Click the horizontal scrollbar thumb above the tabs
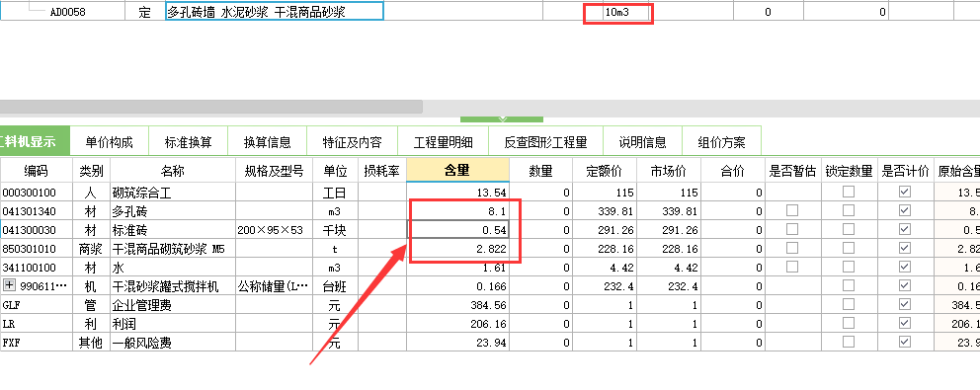 211,107
